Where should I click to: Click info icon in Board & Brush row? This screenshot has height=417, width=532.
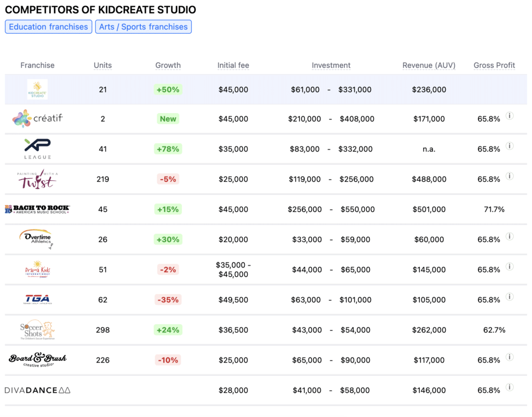click(x=509, y=357)
